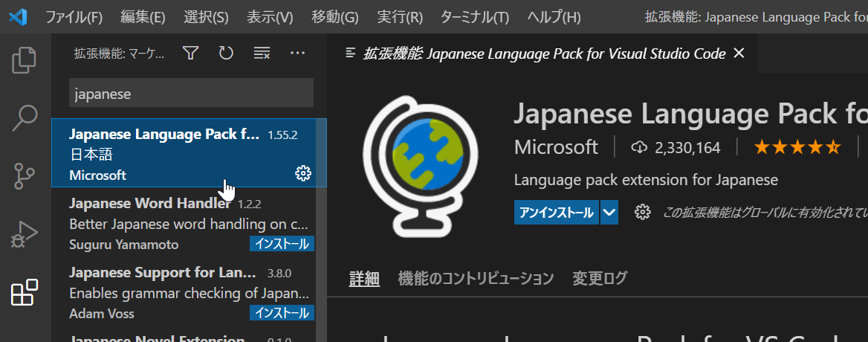
Task: Click the gear icon beside アンインストール button
Action: [642, 212]
